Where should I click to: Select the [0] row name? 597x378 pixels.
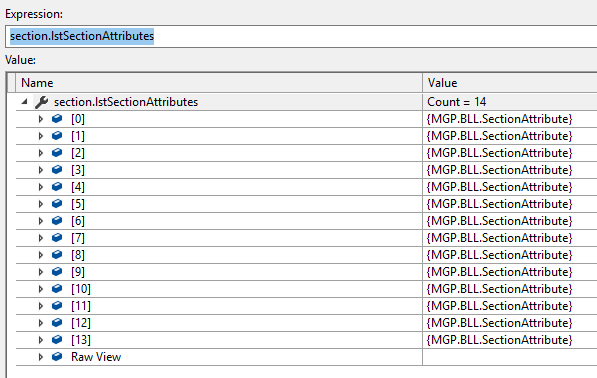click(x=78, y=119)
